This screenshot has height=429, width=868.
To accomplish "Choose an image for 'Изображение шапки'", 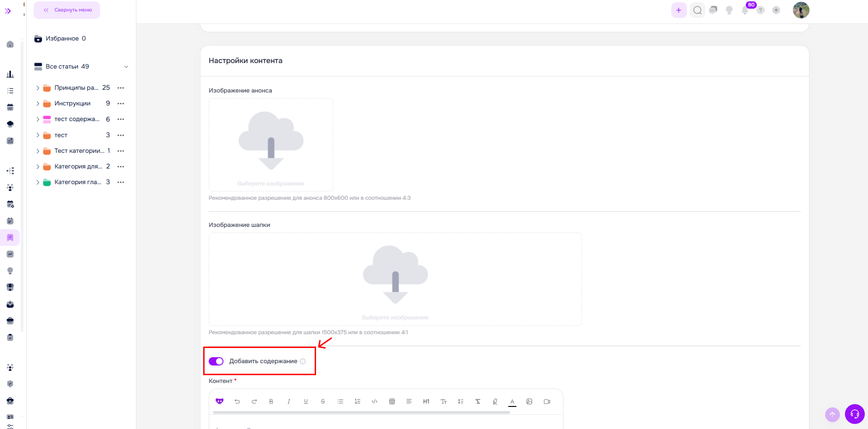I will [395, 279].
